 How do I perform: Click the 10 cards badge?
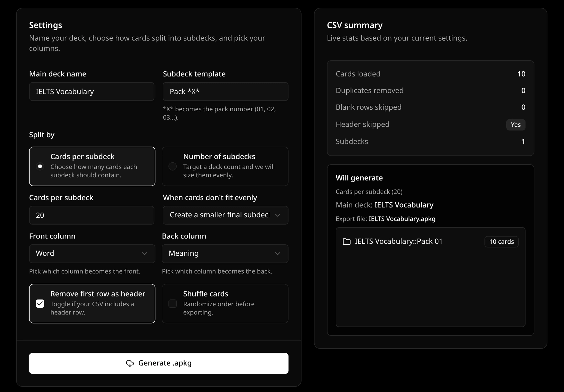pos(501,242)
